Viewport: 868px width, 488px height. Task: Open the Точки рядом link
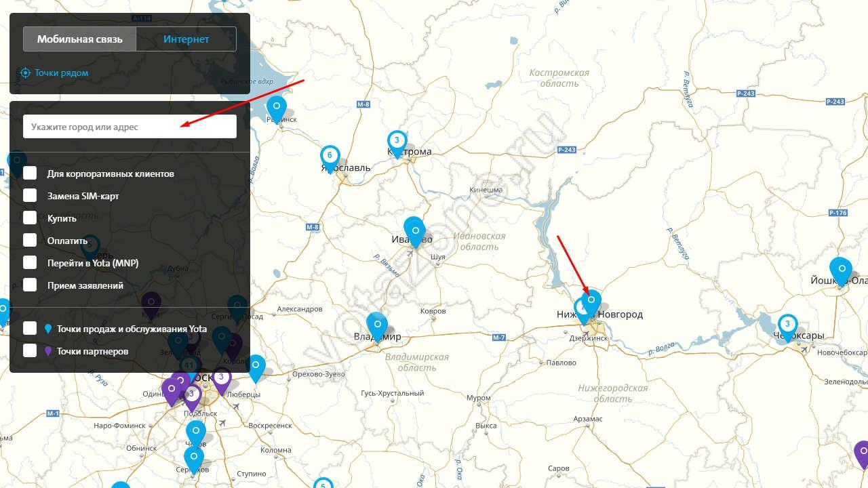pos(62,73)
